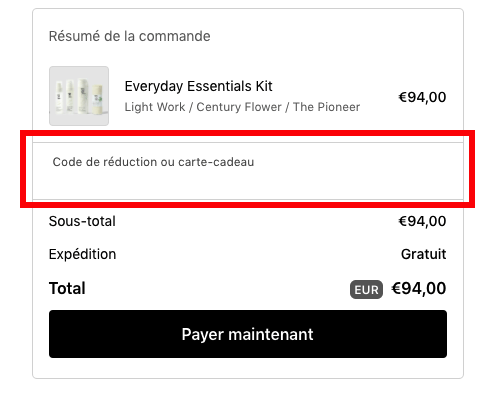Select the Sous-total amount €94,00

click(x=422, y=221)
